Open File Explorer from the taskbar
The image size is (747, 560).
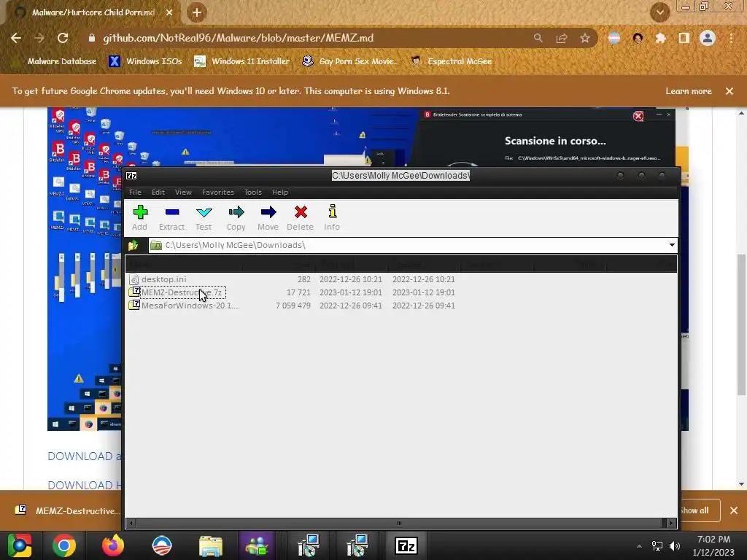[211, 545]
